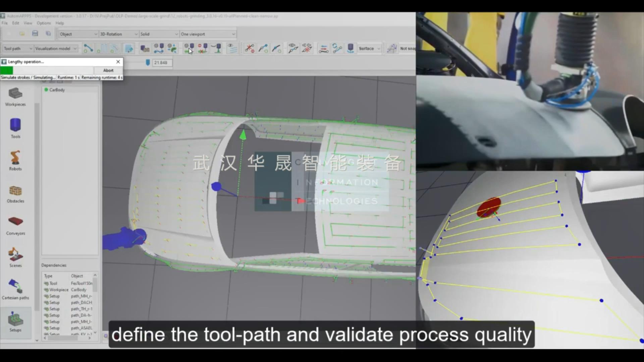Click the 21.848 value field
Viewport: 644px width, 362px height.
pyautogui.click(x=162, y=63)
